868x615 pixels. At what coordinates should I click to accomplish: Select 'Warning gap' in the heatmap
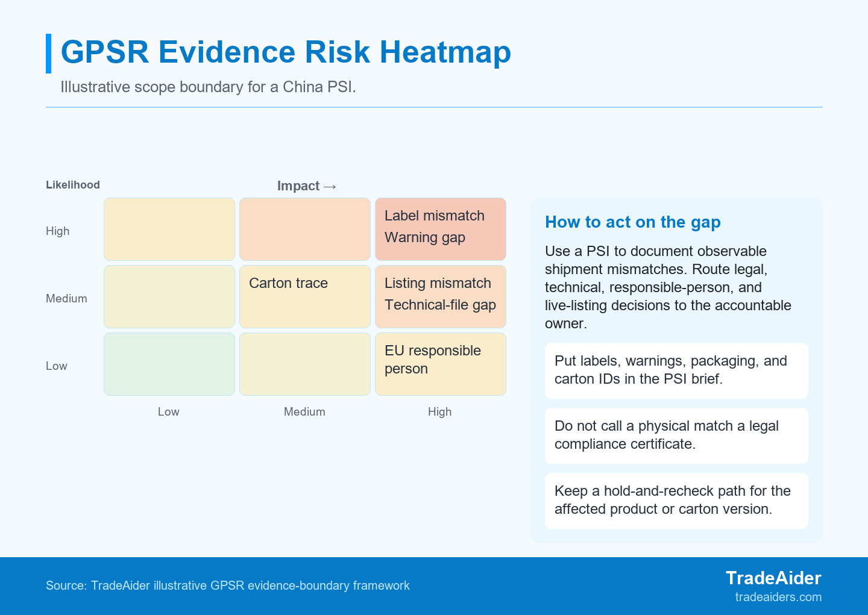click(425, 237)
